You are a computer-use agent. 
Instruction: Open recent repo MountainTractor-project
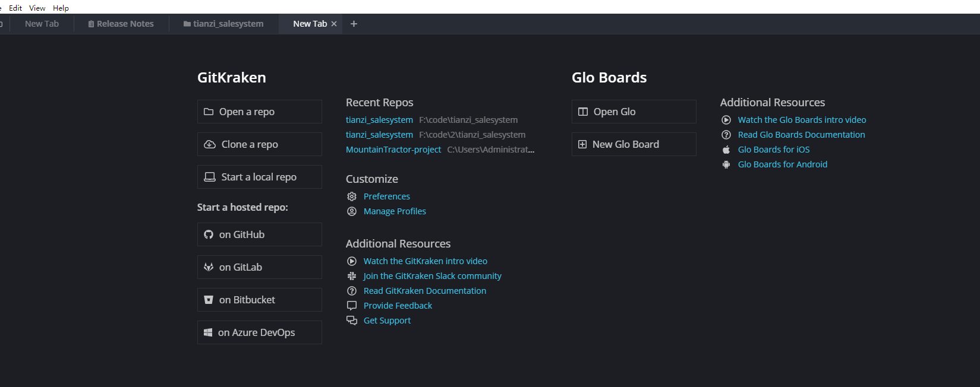tap(393, 150)
